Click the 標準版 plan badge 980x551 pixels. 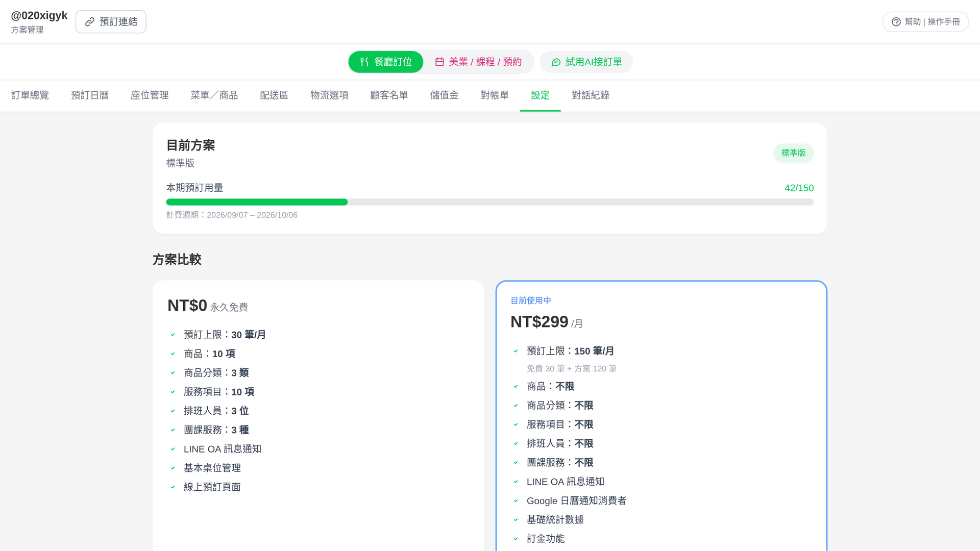point(793,153)
